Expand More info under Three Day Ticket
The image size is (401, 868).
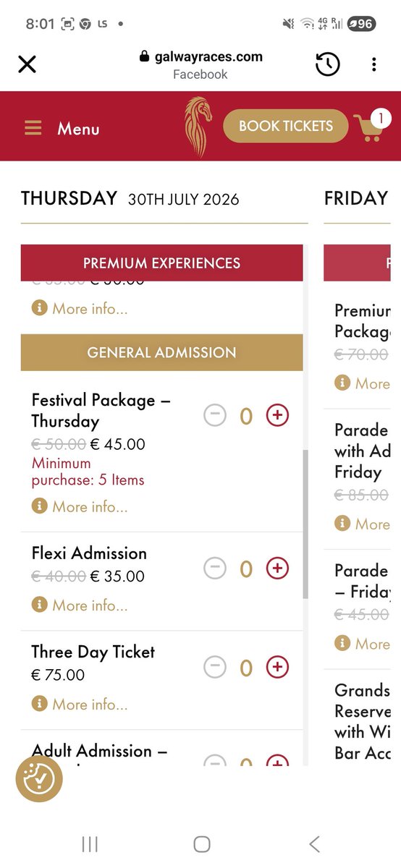(80, 704)
